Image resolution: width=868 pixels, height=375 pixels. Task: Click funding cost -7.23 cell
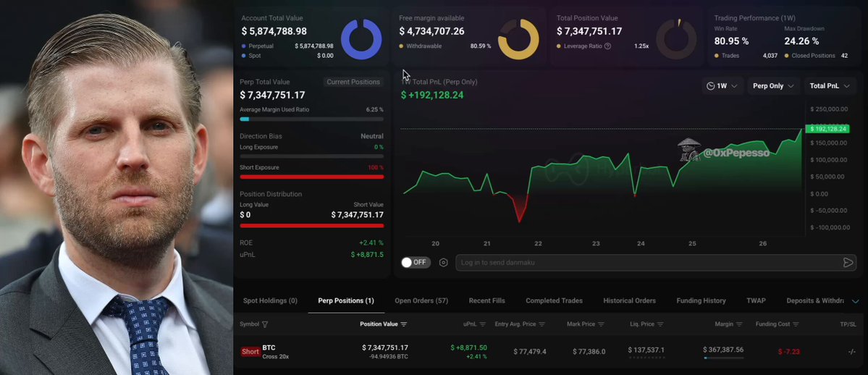click(x=789, y=352)
